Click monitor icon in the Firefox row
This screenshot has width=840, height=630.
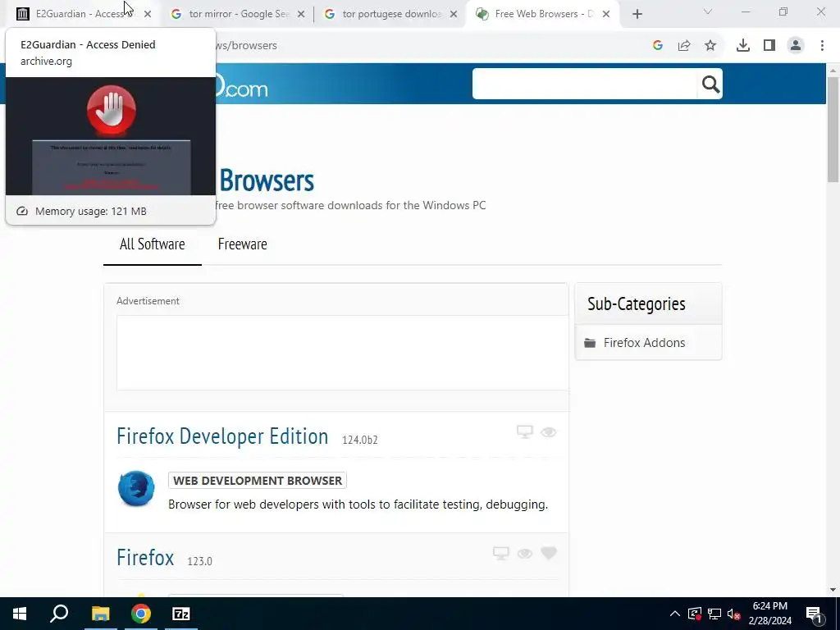coord(501,554)
